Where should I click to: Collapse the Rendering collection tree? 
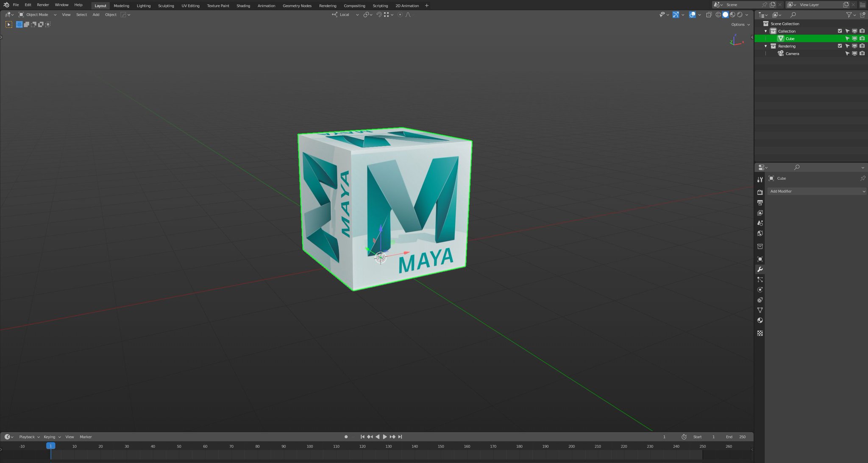coord(766,46)
